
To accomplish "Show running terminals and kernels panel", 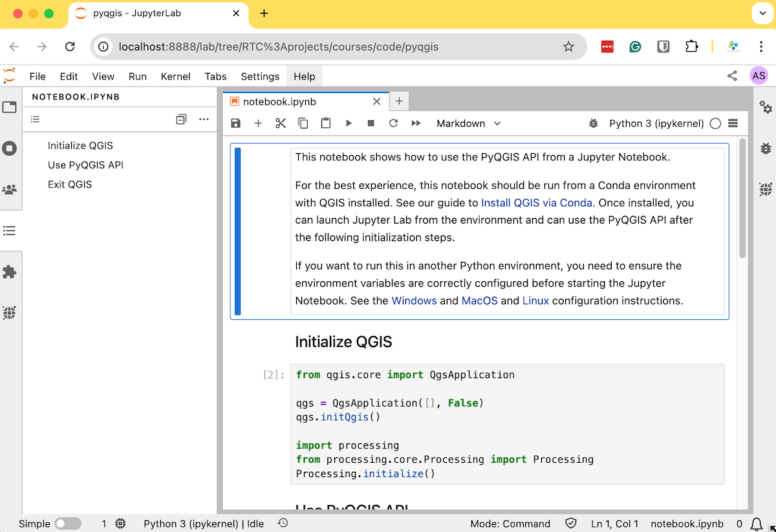I will point(10,149).
